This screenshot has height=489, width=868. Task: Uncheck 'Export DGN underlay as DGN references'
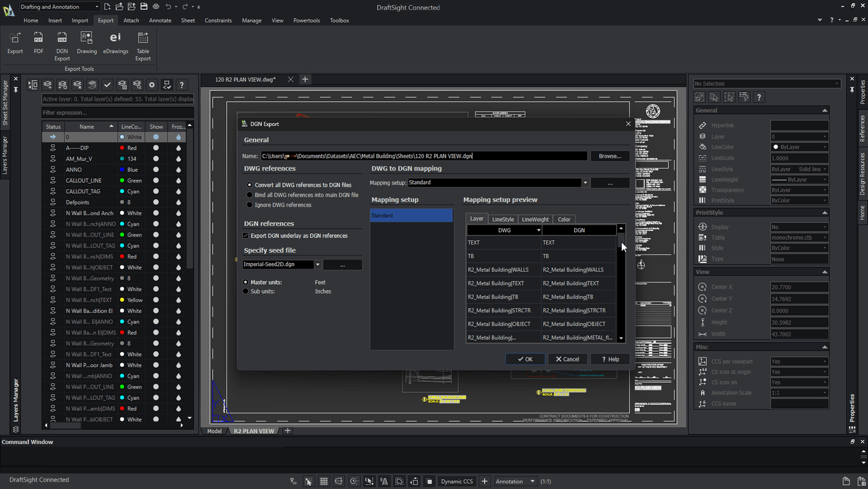tap(245, 235)
